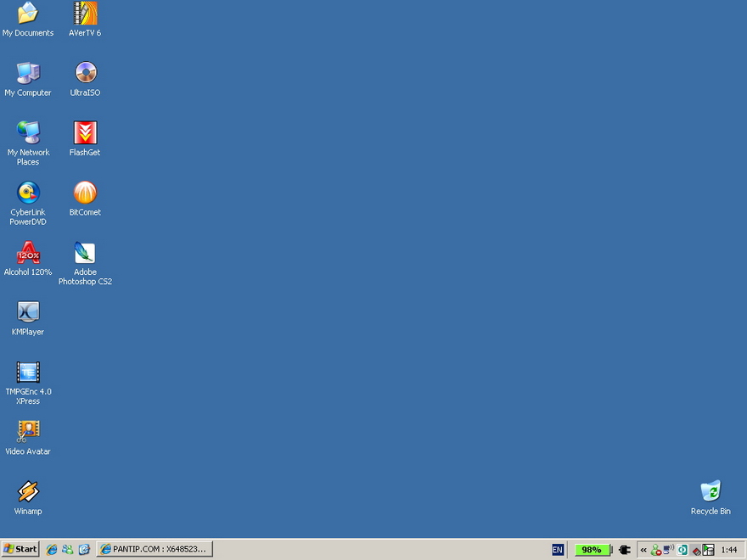Click the teal square tray icon
The width and height of the screenshot is (747, 560).
coord(682,550)
